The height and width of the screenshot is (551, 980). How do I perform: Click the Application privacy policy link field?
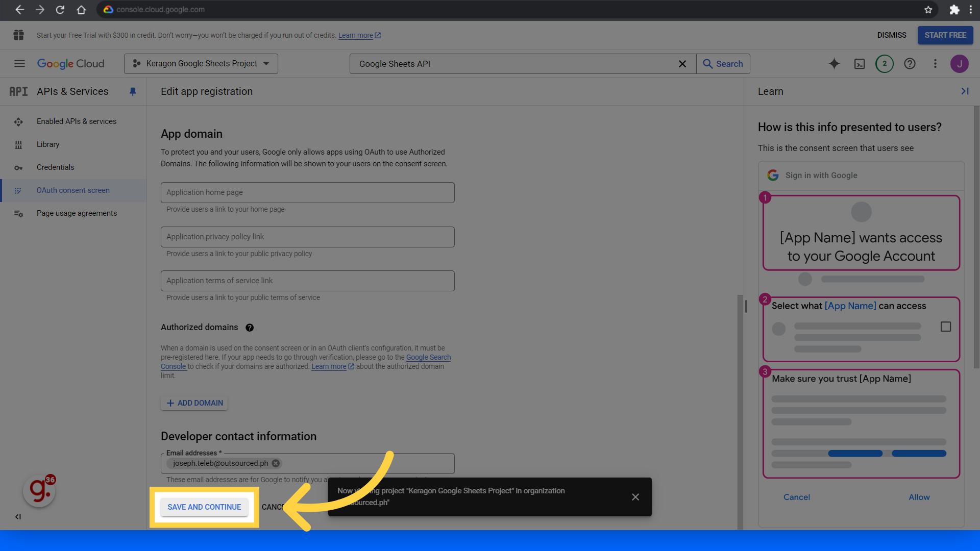pyautogui.click(x=307, y=237)
